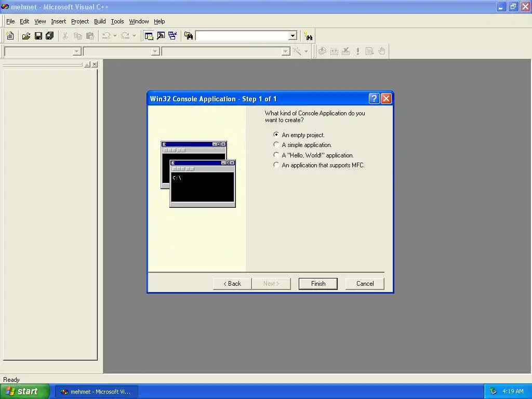Click the Build icon in build toolbar
The height and width of the screenshot is (399, 532).
pos(334,51)
